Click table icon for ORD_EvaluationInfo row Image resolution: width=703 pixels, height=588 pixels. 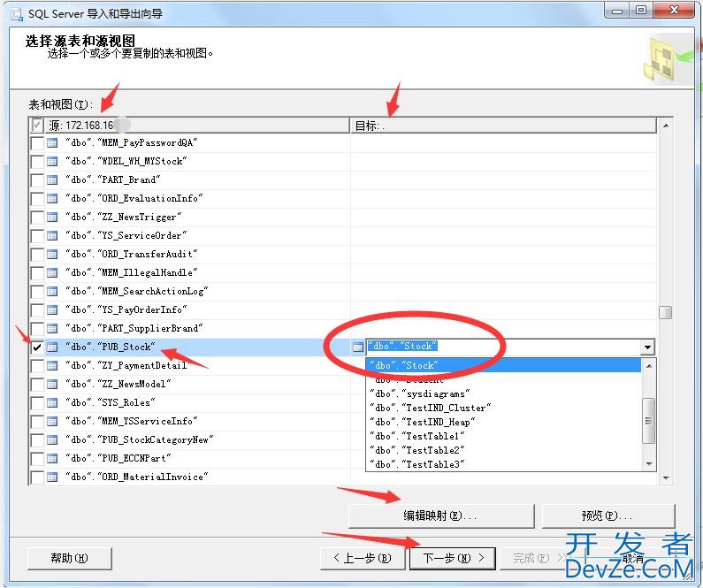pos(52,199)
